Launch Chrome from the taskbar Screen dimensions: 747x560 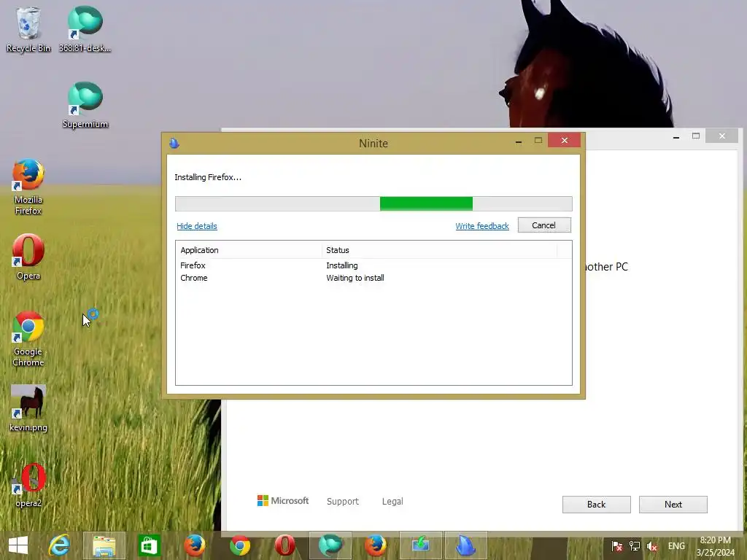pos(239,545)
